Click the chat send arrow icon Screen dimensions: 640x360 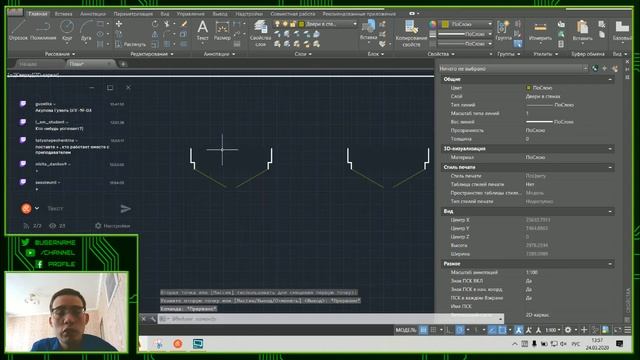pyautogui.click(x=126, y=209)
